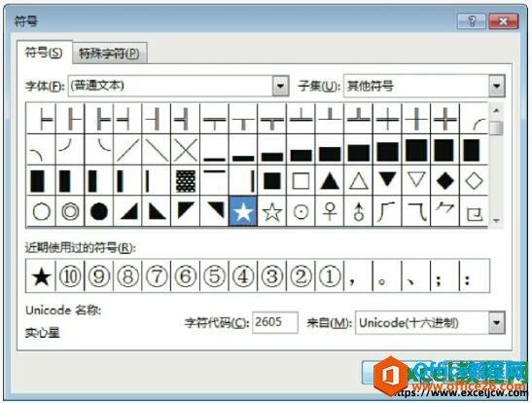Viewport: 532px width, 403px height.
Task: Click the symbol grid scroll up arrow
Action: point(496,111)
